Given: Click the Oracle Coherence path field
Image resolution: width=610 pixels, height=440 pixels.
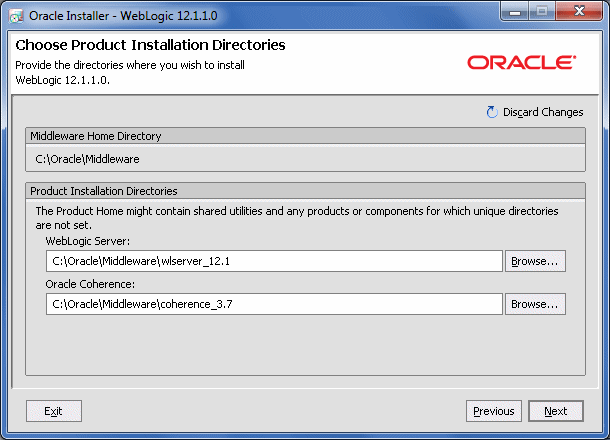Looking at the screenshot, I should pos(274,304).
